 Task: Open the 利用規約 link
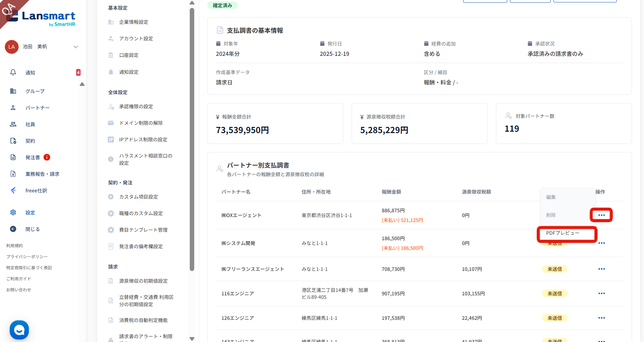pos(14,246)
